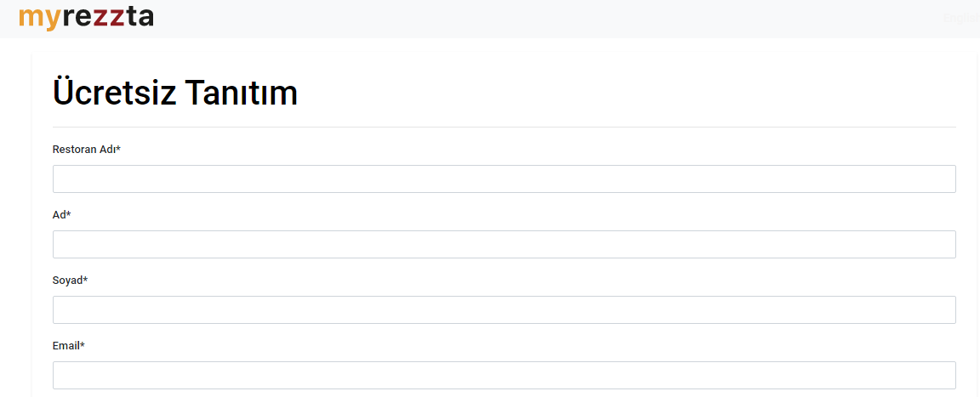Click the divider line below the heading
Image resolution: width=980 pixels, height=397 pixels.
504,127
